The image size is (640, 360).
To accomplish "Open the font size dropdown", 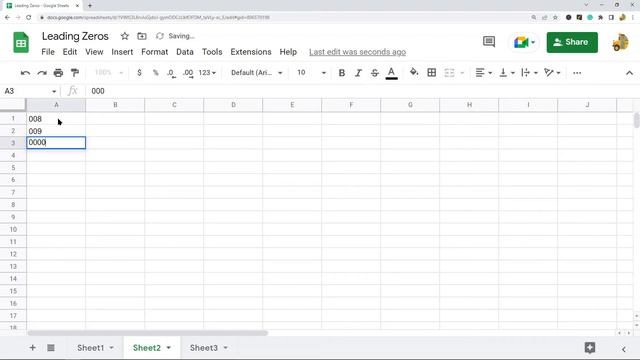I will click(x=311, y=73).
